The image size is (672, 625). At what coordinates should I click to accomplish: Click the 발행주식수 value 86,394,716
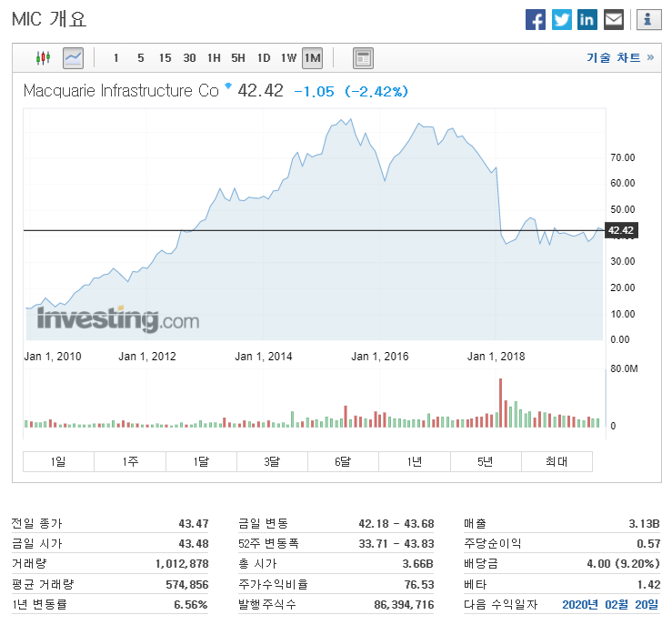pos(404,604)
